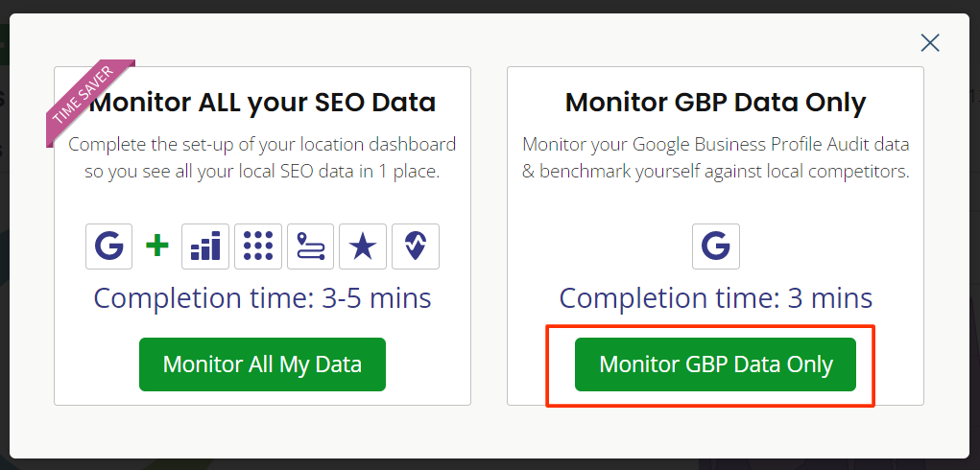Viewport: 980px width, 470px height.
Task: Click the dark backdrop below the dialog
Action: click(x=490, y=465)
